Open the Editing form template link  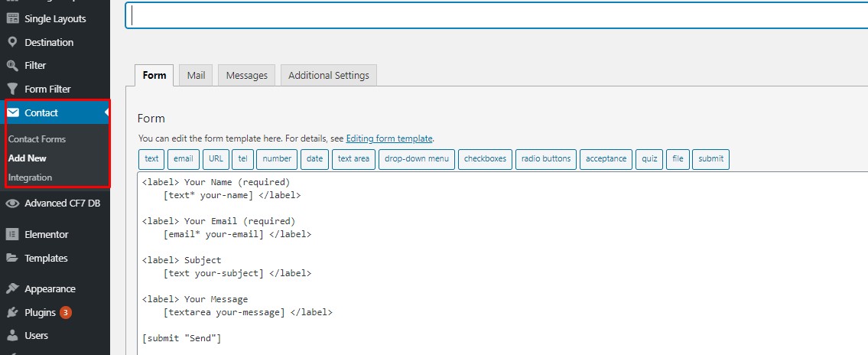click(389, 138)
